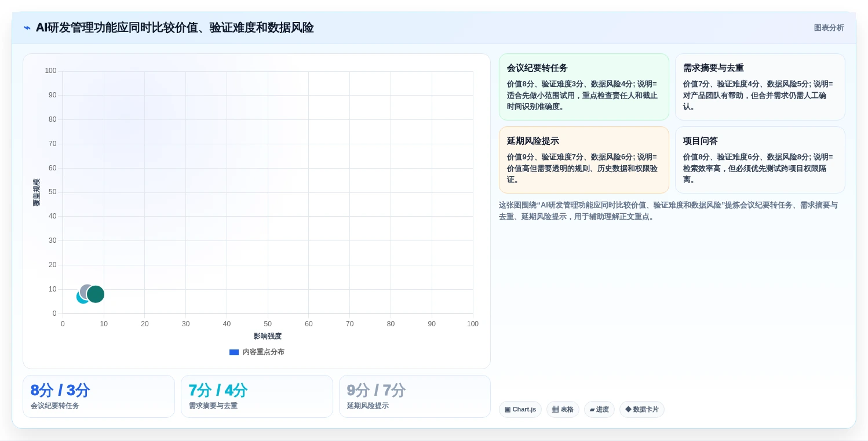Open the 会议纪要转任务 info card
868x441 pixels.
coord(583,87)
